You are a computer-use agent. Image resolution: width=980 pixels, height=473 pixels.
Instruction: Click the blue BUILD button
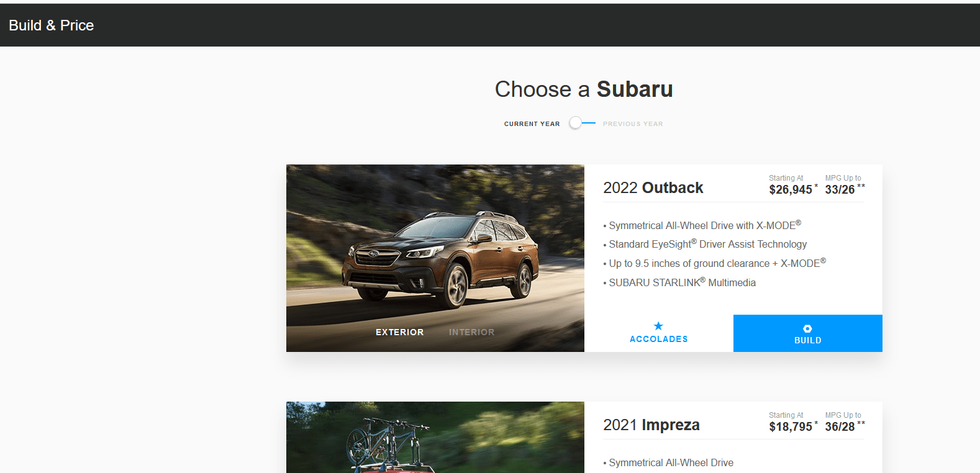tap(808, 333)
